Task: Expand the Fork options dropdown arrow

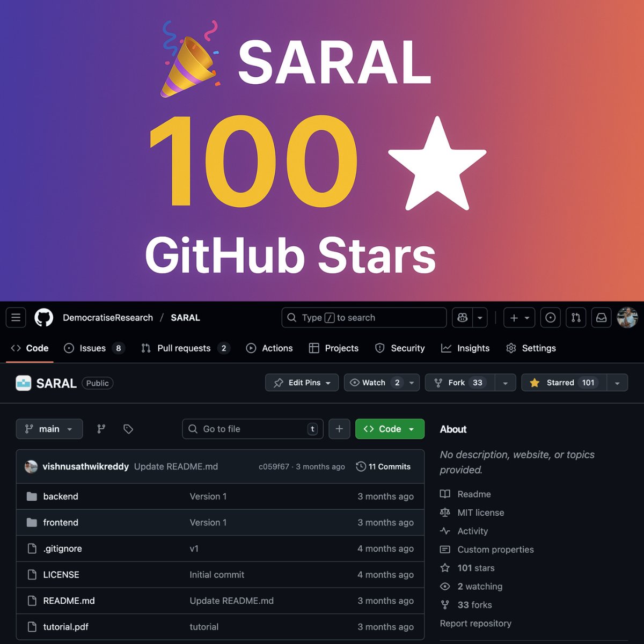Action: pyautogui.click(x=505, y=383)
